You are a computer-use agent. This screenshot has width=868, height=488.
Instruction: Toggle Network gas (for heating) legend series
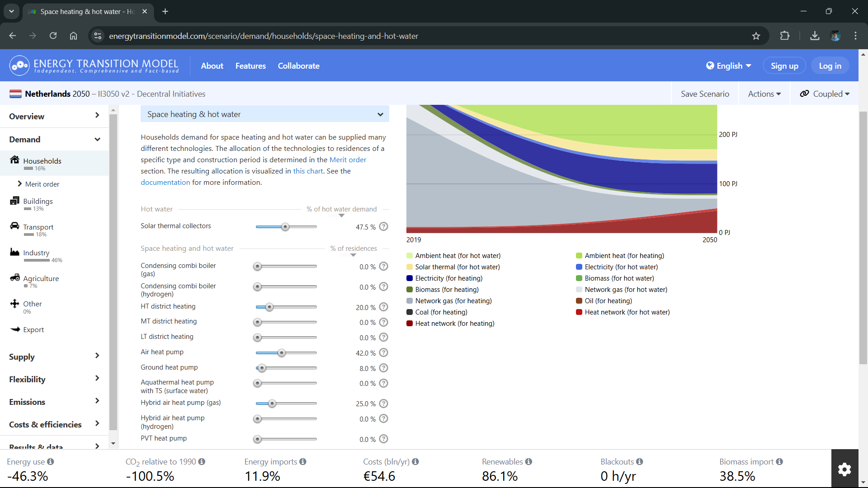pyautogui.click(x=449, y=301)
